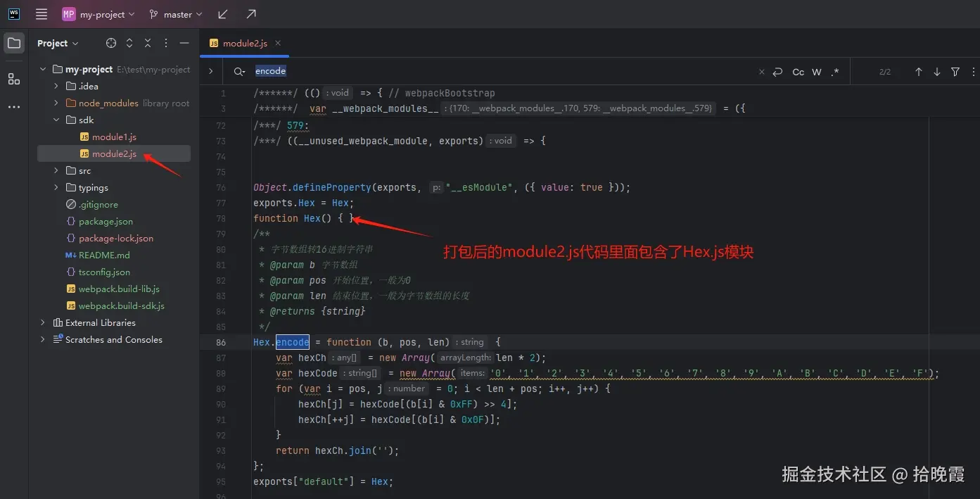Jump to next occurrence with down arrow icon
The height and width of the screenshot is (499, 980).
[937, 71]
